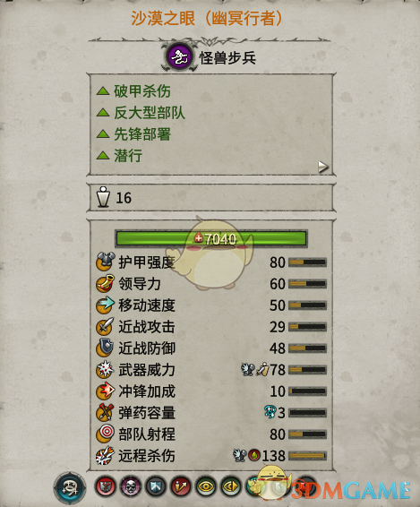This screenshot has width=420, height=507.
Task: Click the red arrow trajectory attribute icon
Action: (180, 486)
